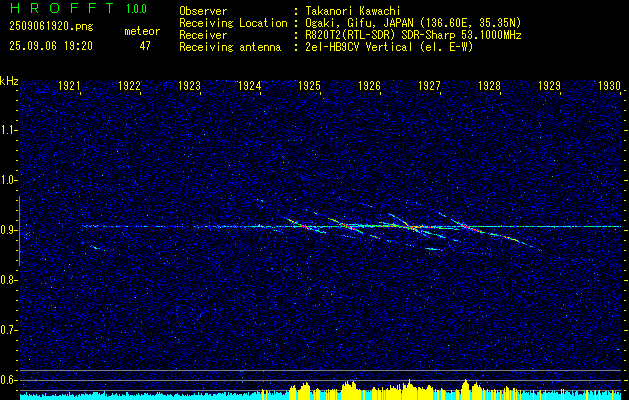This screenshot has height=400, width=629.
Task: Click the 1924 time axis marker
Action: pyautogui.click(x=250, y=85)
